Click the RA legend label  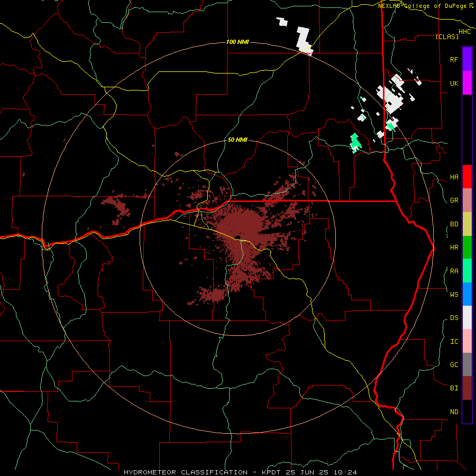click(x=454, y=271)
